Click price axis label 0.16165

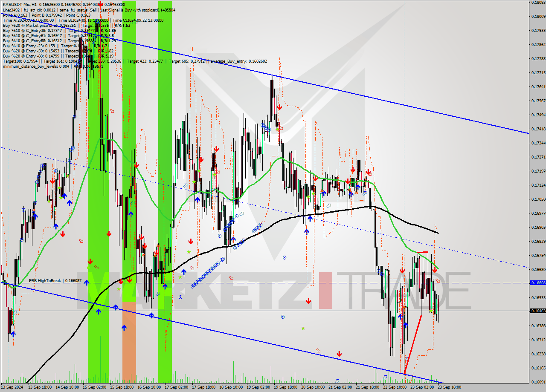(x=538, y=368)
